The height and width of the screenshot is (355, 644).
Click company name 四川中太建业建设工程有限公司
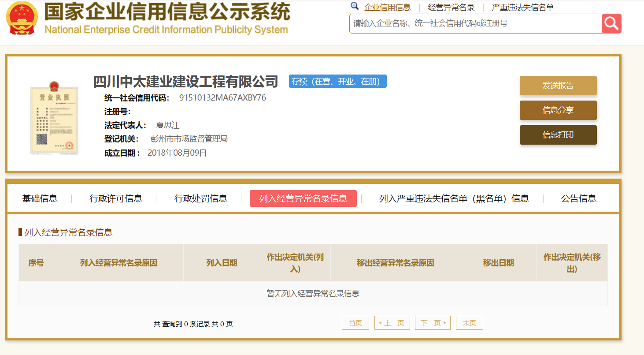coord(186,82)
